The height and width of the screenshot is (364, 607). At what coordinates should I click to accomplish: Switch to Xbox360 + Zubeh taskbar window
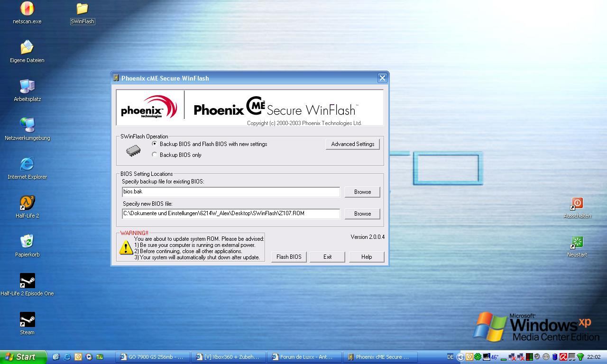[x=229, y=357]
